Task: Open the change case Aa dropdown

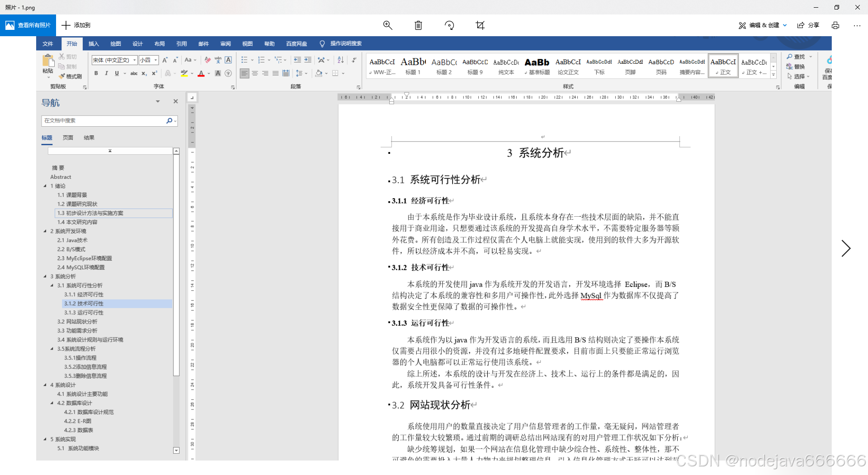Action: (190, 60)
